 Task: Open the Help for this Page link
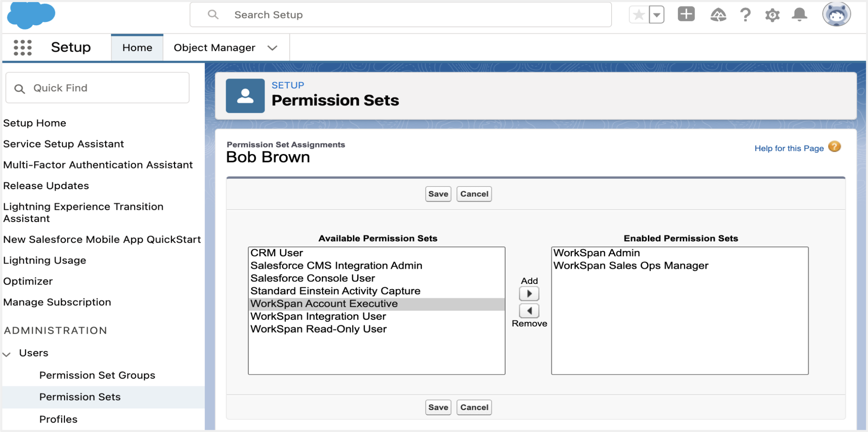[x=789, y=148]
